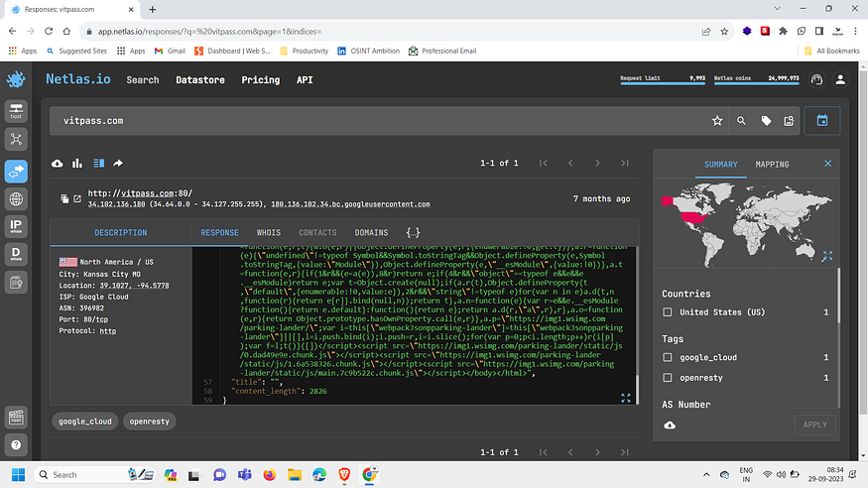Click the google_cloud tag chip below result
868x488 pixels.
click(x=85, y=422)
